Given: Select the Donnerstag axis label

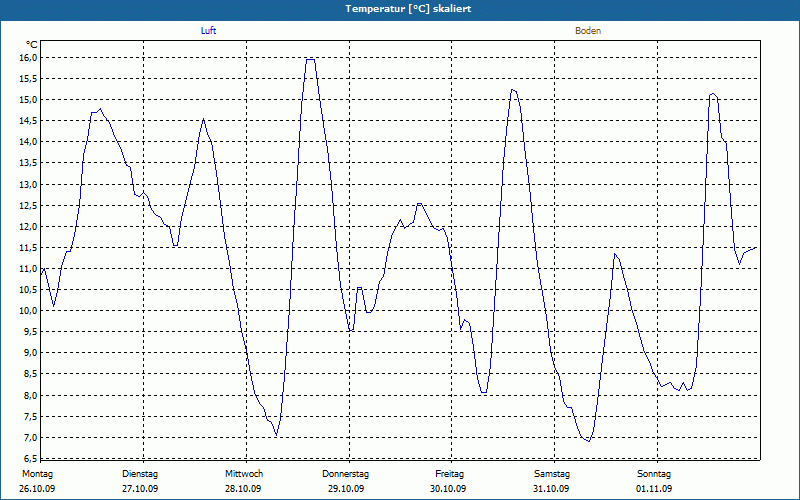Looking at the screenshot, I should (345, 474).
